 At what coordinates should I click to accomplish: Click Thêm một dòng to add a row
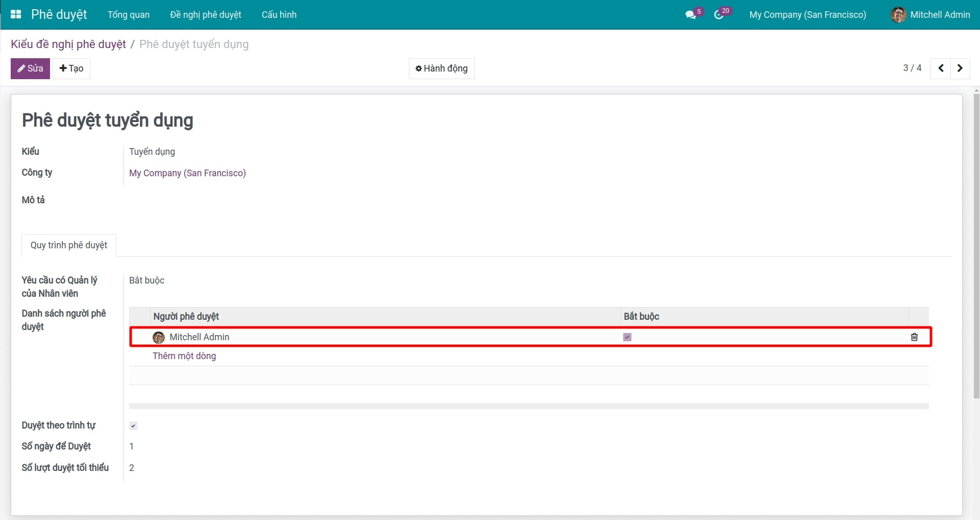click(x=184, y=356)
